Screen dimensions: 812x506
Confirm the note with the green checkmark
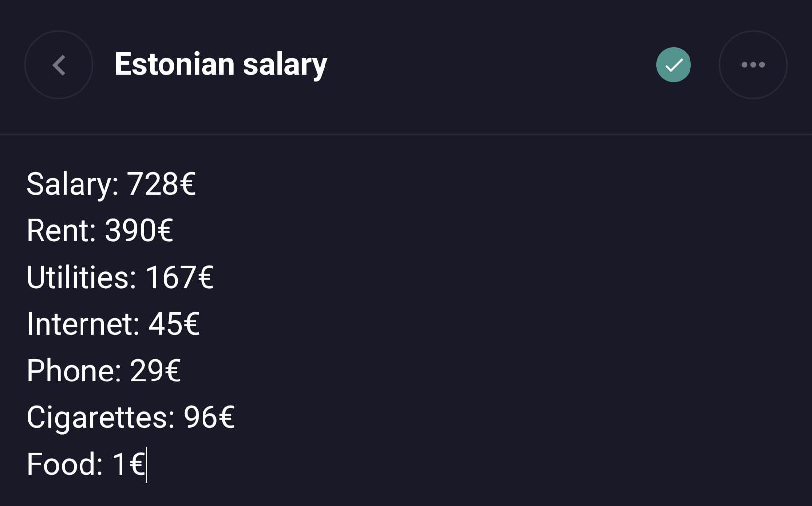673,65
